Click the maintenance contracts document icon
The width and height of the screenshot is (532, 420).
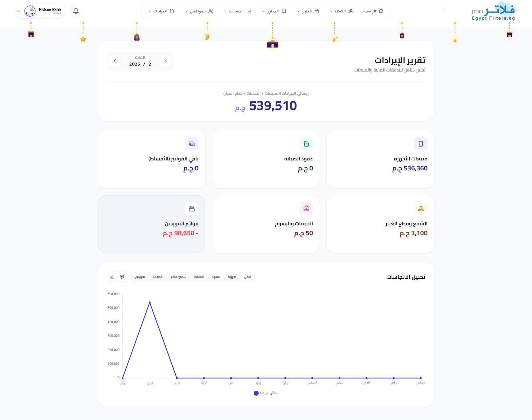click(x=306, y=144)
